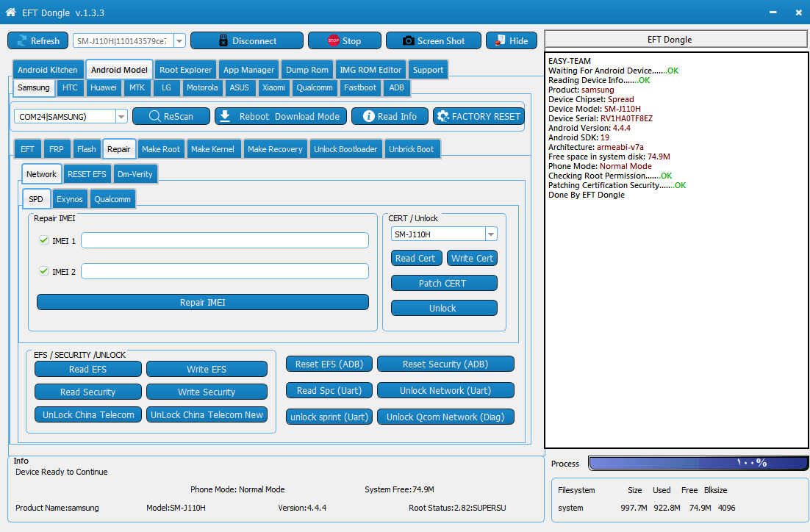The height and width of the screenshot is (532, 810).
Task: Click the home icon in title bar
Action: (10, 12)
